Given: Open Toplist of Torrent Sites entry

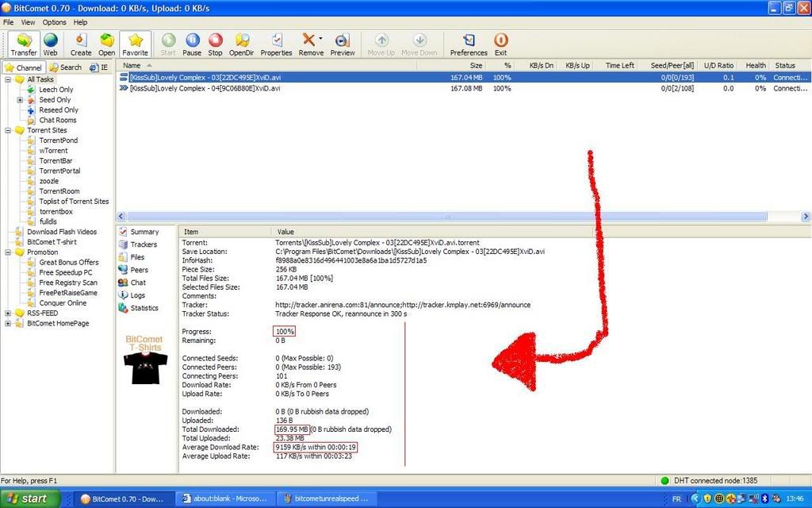Looking at the screenshot, I should point(74,201).
